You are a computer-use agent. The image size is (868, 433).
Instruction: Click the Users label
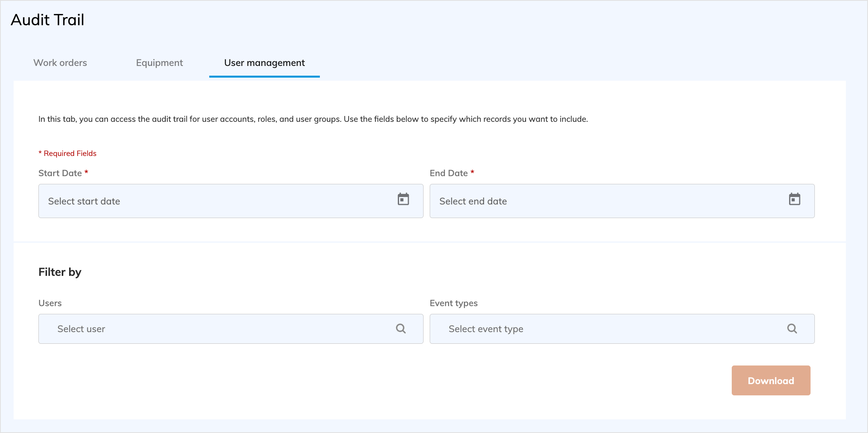(x=50, y=303)
